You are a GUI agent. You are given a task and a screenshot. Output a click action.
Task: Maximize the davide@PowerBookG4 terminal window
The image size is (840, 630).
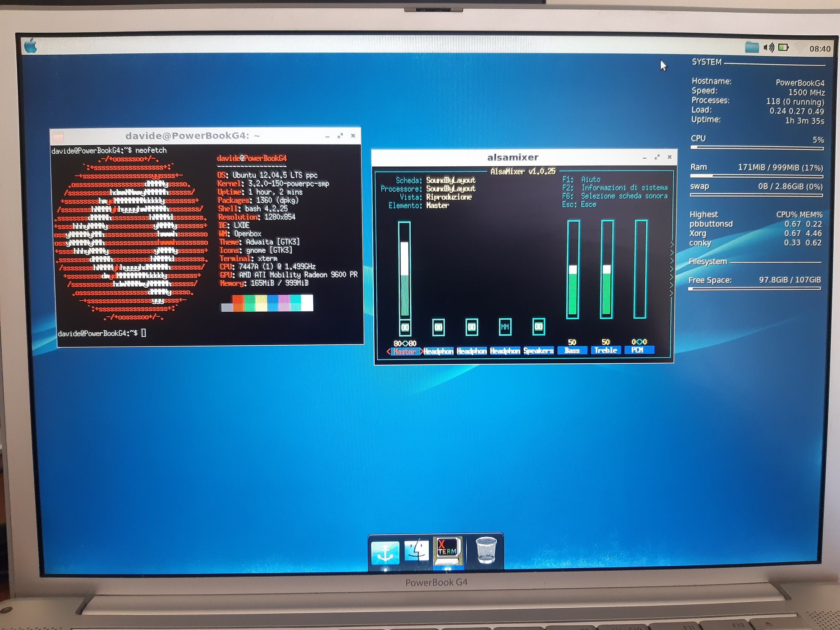[340, 136]
